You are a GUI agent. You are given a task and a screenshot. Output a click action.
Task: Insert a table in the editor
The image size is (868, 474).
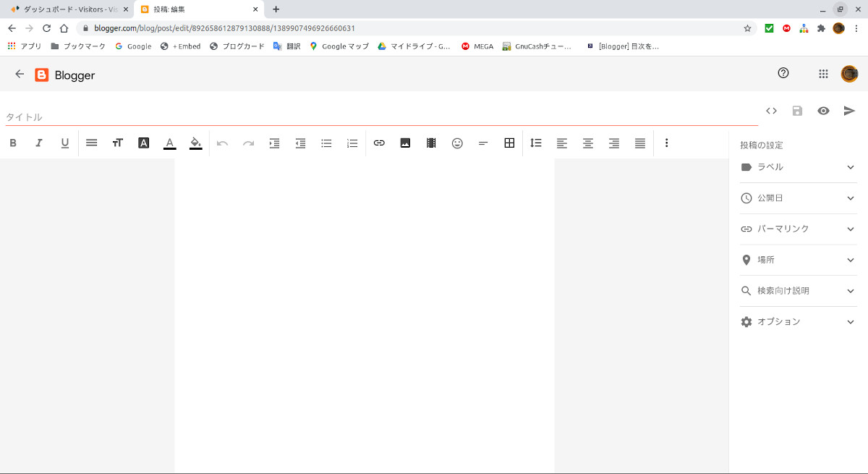tap(509, 143)
